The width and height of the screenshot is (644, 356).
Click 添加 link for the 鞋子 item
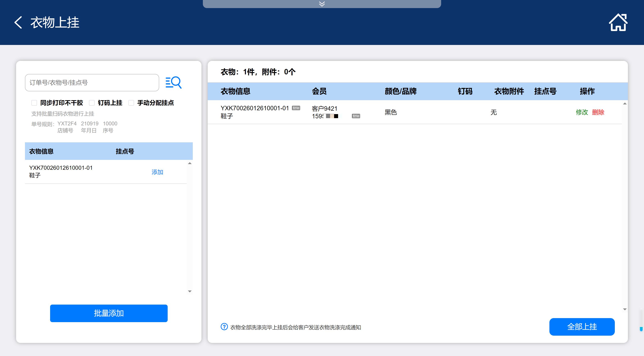click(157, 172)
